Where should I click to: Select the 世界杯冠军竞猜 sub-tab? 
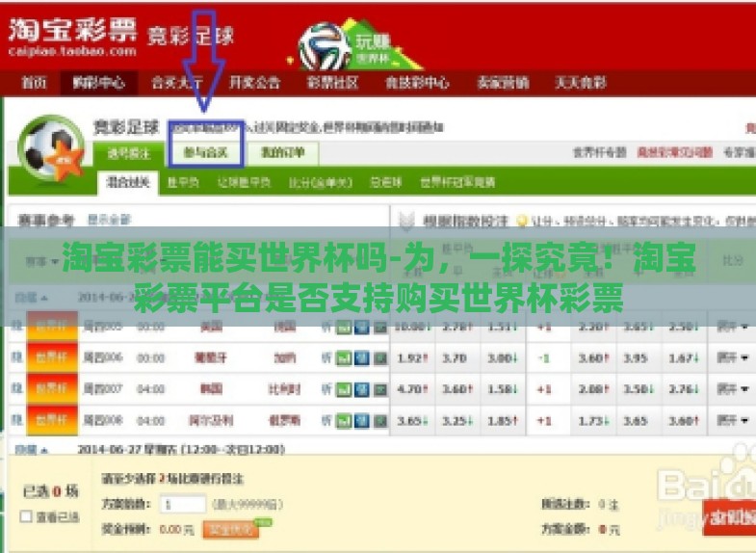click(457, 183)
